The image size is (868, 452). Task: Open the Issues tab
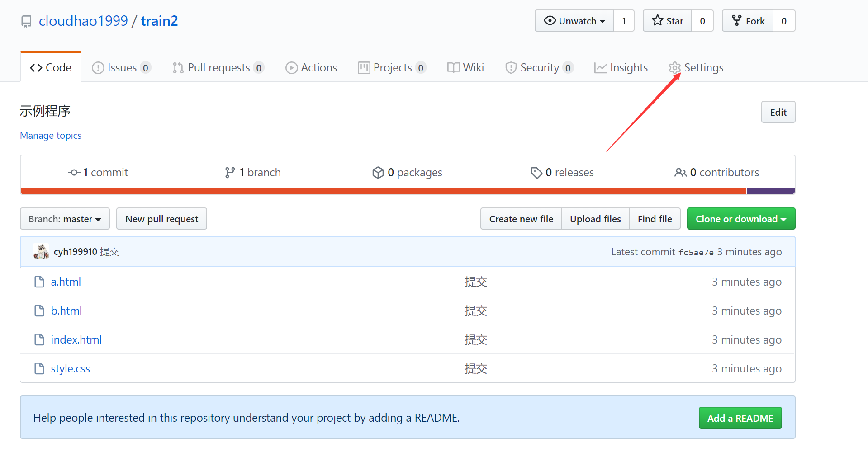(x=121, y=67)
